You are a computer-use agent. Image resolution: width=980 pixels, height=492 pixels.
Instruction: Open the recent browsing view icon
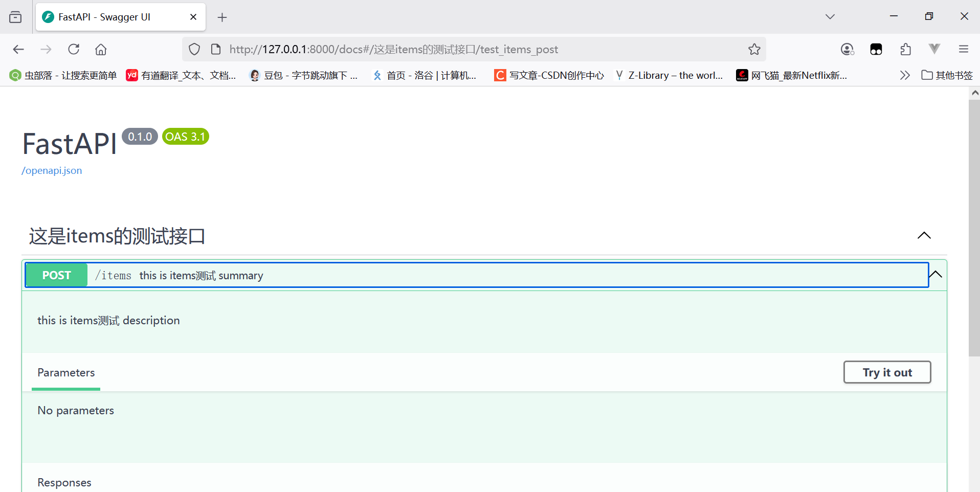pyautogui.click(x=15, y=17)
